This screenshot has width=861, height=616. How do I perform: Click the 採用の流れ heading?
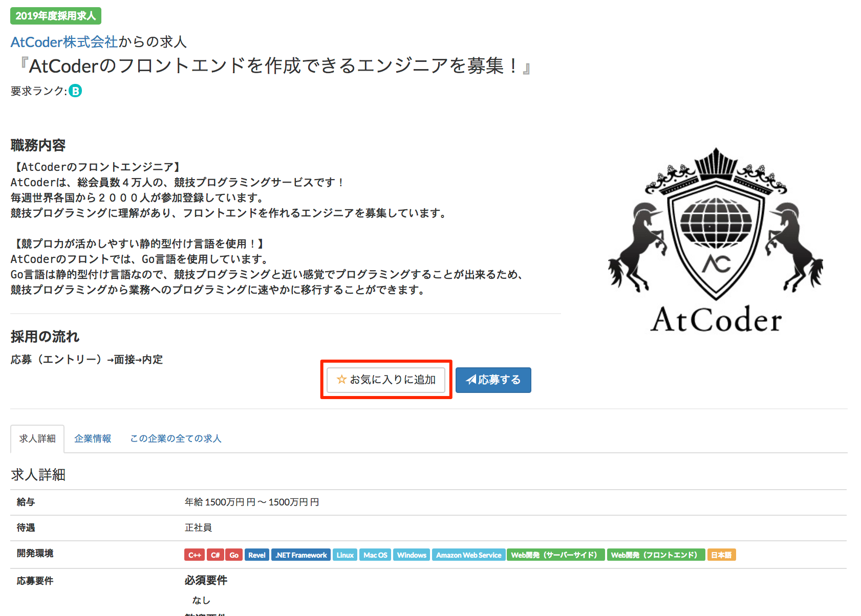pos(45,337)
